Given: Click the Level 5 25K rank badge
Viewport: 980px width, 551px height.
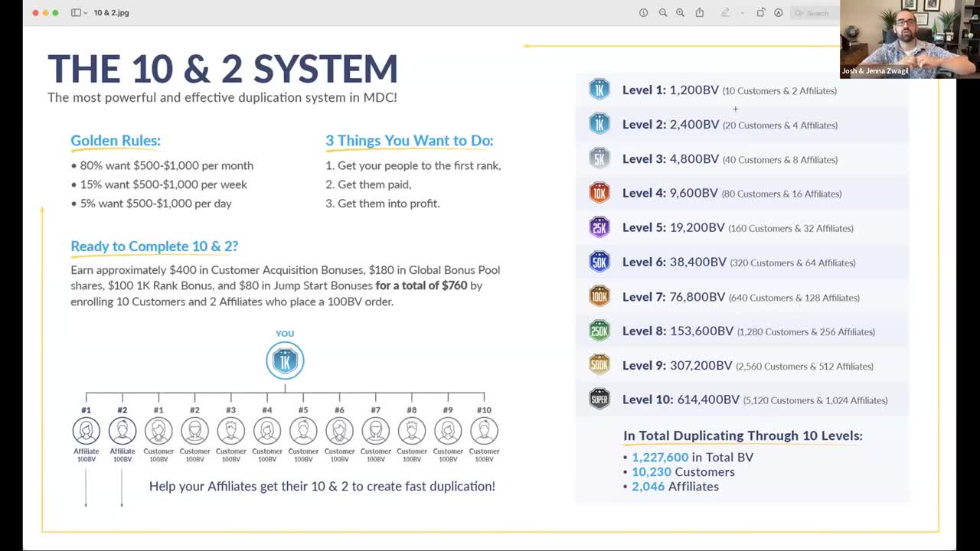Looking at the screenshot, I should pyautogui.click(x=599, y=227).
